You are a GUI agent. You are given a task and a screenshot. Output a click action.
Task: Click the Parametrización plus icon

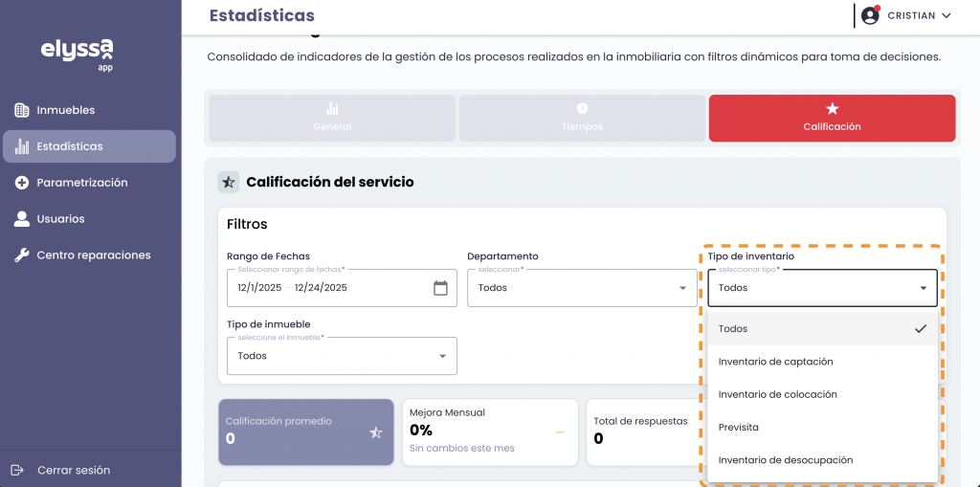(x=21, y=183)
